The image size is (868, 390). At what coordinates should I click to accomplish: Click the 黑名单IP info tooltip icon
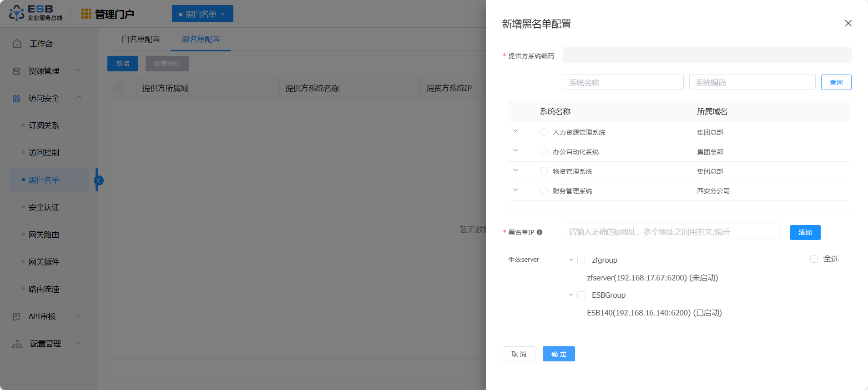[540, 232]
